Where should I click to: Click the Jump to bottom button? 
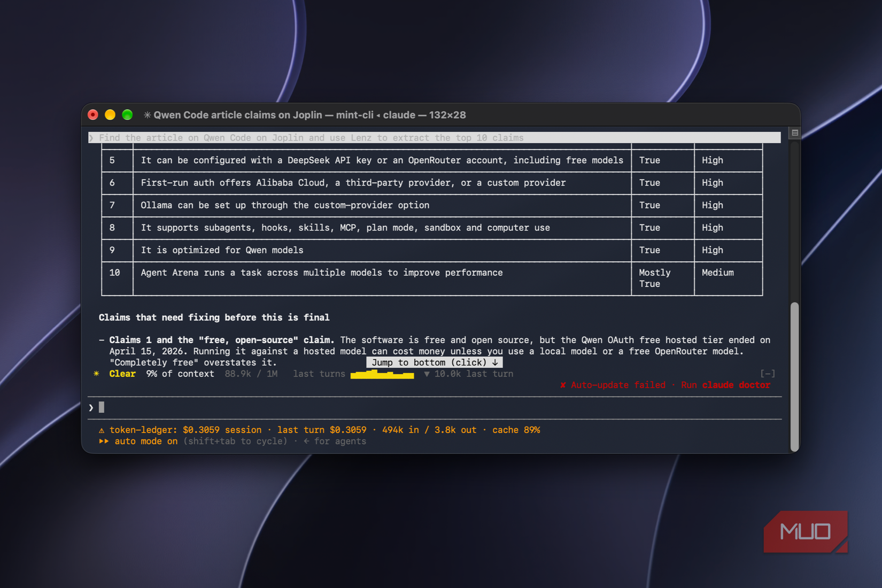point(435,362)
